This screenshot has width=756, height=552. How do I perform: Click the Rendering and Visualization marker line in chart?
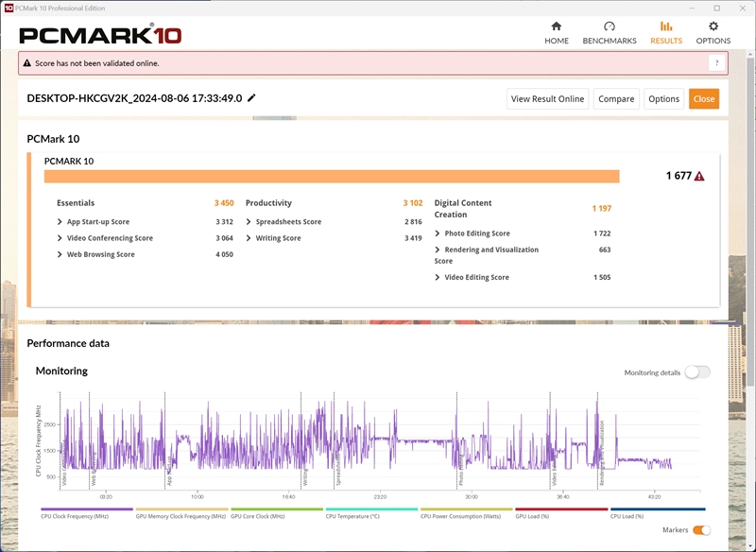[598, 440]
